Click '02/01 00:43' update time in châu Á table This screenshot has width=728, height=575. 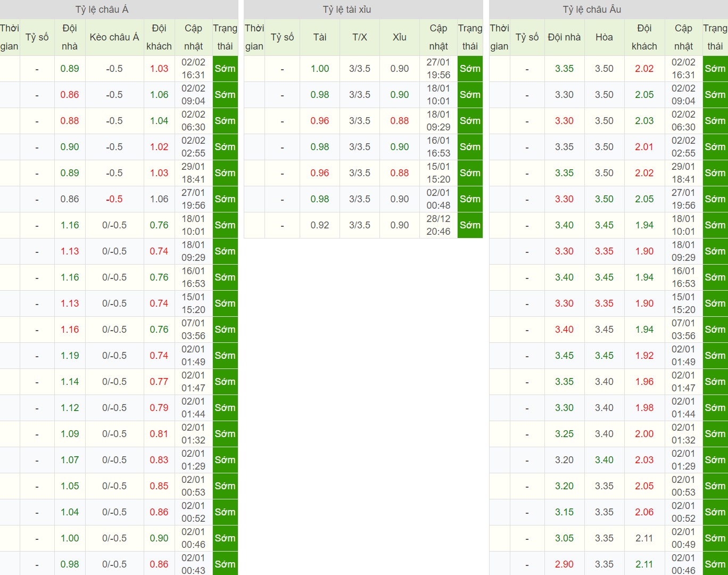coord(193,564)
